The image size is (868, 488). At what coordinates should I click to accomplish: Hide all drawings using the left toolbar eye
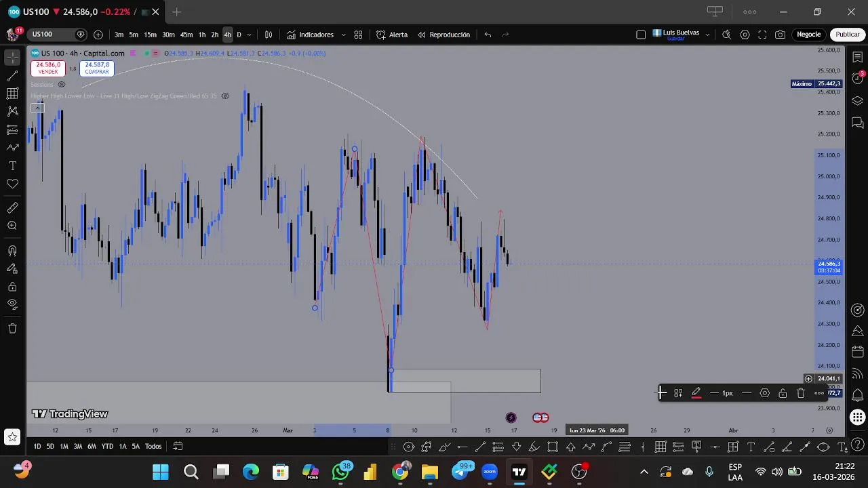[x=12, y=304]
